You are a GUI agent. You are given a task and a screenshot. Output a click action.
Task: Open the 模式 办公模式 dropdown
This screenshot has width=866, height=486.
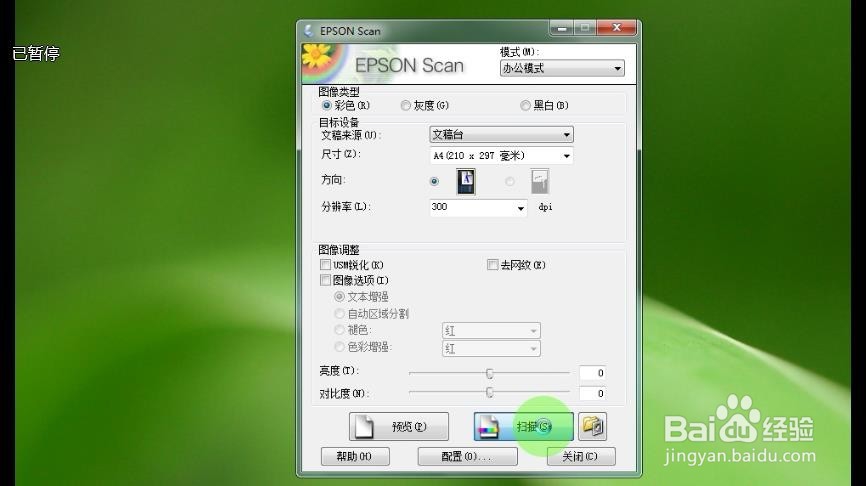[562, 68]
